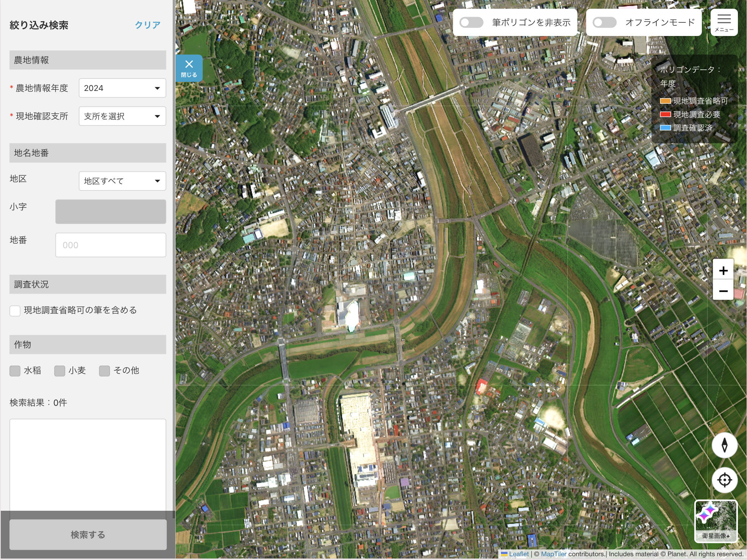Expand the 地区すべて district dropdown
747x560 pixels.
(122, 181)
